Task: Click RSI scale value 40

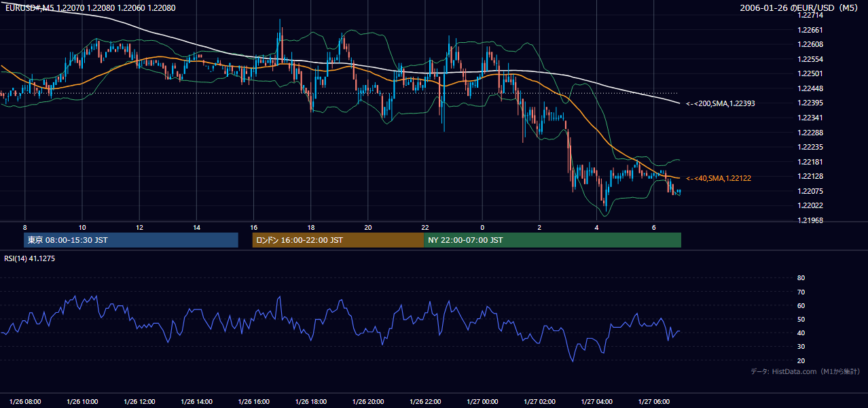Action: (801, 333)
